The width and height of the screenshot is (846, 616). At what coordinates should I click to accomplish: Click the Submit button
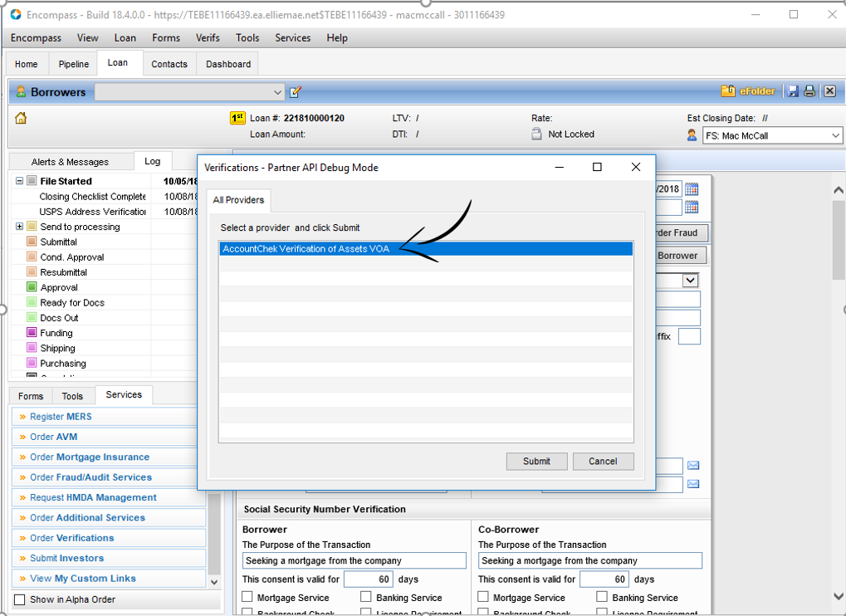[x=536, y=462]
